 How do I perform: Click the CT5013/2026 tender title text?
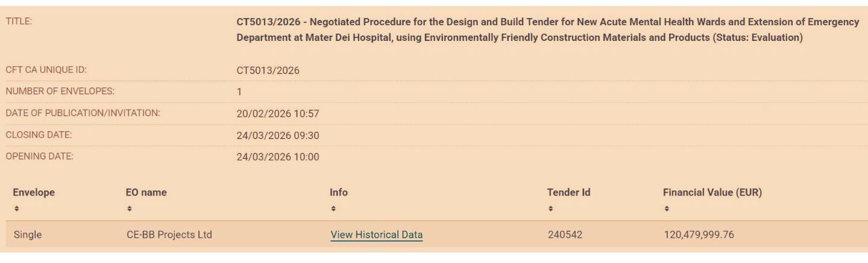tap(547, 29)
